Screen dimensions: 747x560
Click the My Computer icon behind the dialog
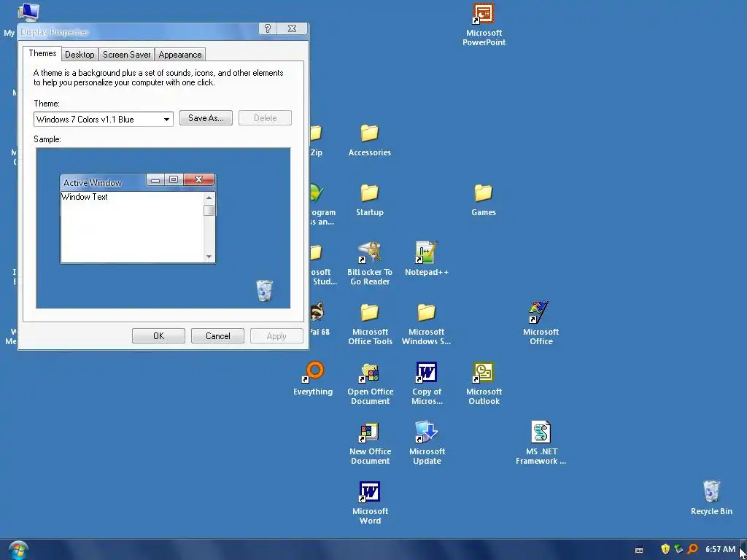click(x=28, y=12)
